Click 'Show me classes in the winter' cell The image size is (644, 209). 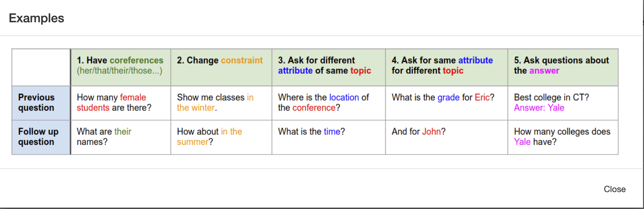[221, 103]
